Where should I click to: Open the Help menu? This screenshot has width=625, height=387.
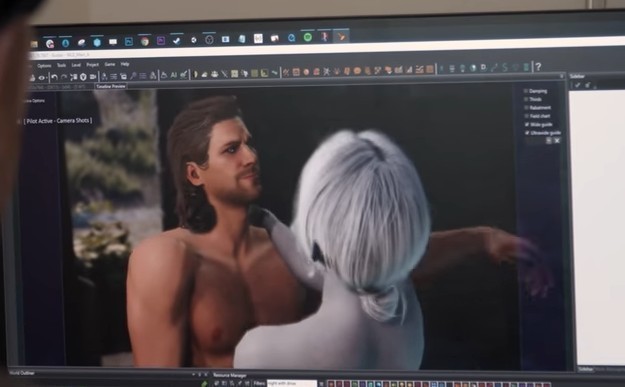point(125,64)
